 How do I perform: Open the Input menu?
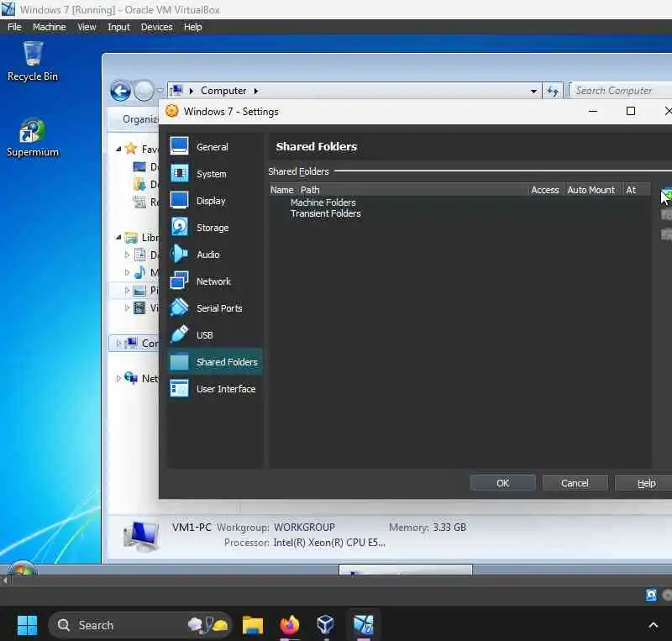click(x=118, y=27)
